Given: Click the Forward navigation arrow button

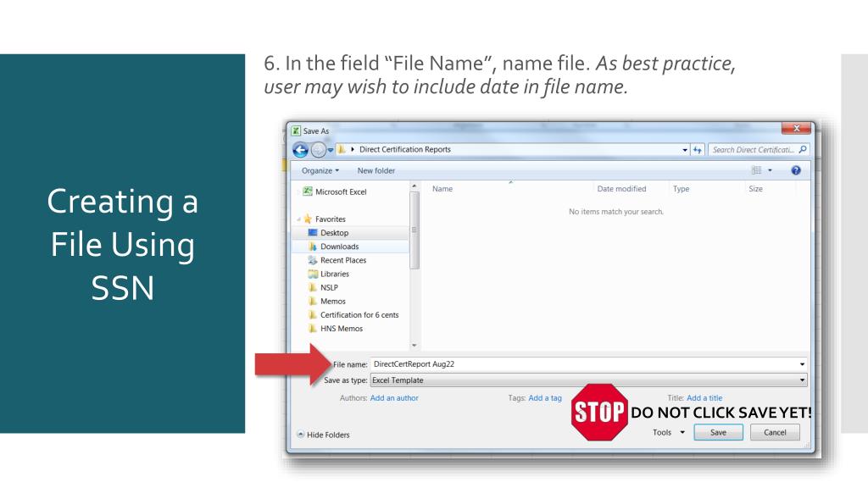Looking at the screenshot, I should [x=319, y=149].
